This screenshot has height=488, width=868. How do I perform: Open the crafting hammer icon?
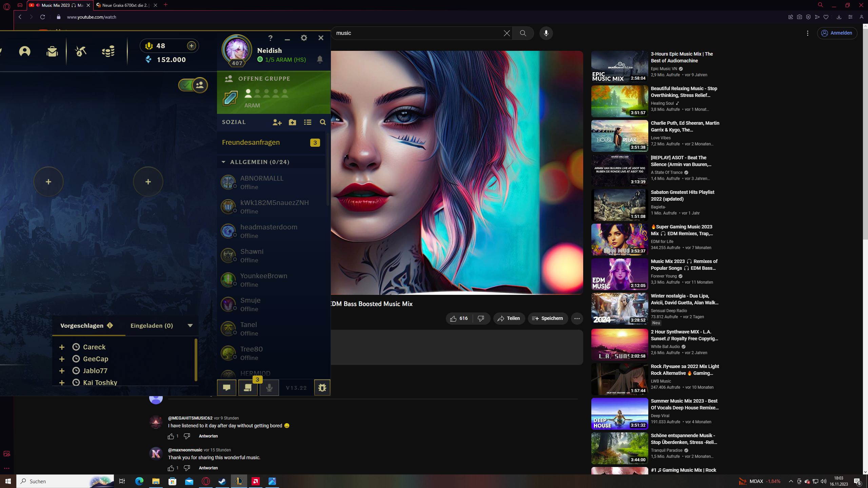tap(81, 52)
